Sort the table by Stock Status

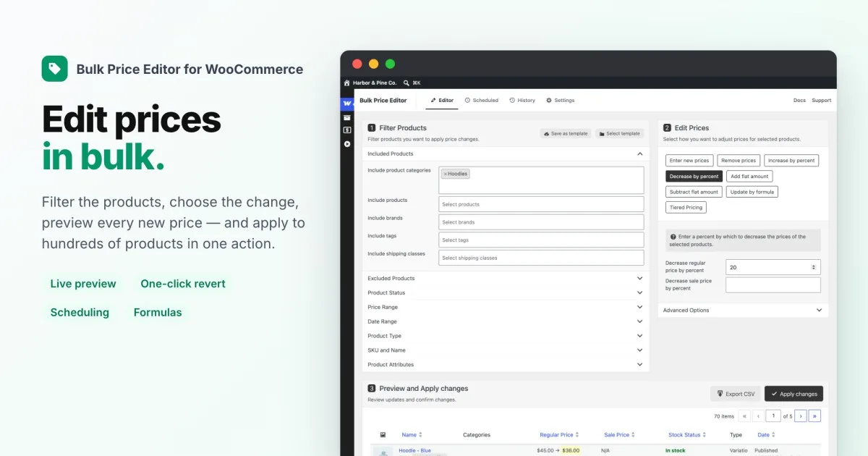pyautogui.click(x=687, y=435)
